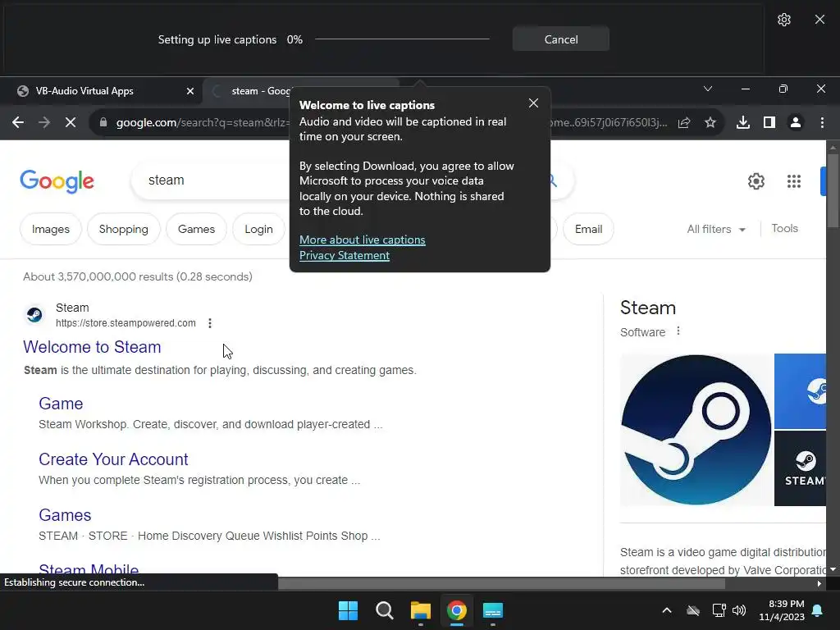Open Chrome three-dot menu
This screenshot has width=840, height=630.
[822, 123]
